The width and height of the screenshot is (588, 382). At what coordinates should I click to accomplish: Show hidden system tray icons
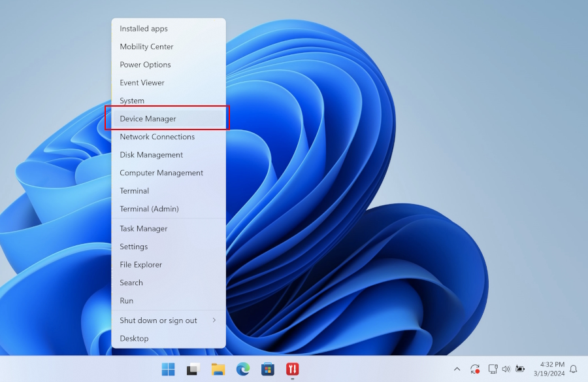457,369
